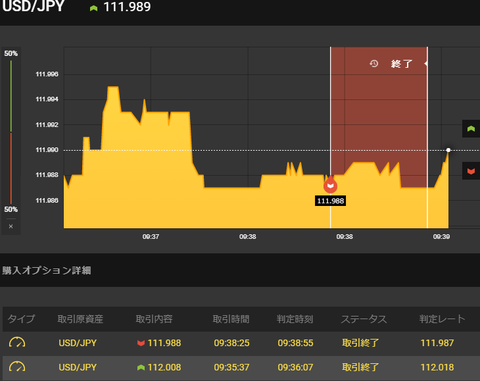Click green up arrow next to 112.008
The width and height of the screenshot is (480, 381).
coord(141,367)
